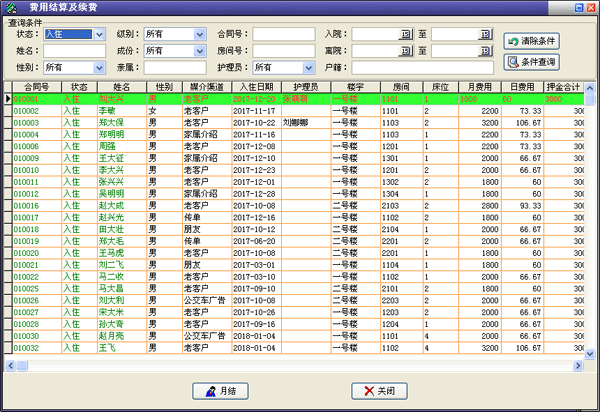Open calendar picker for 入院 end date
The height and width of the screenshot is (412, 600).
(x=487, y=34)
